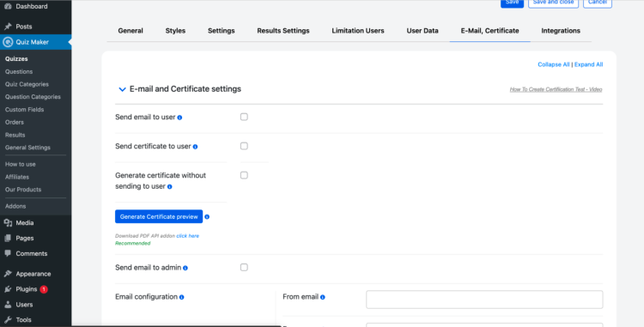Open info tooltip for Send email to admin
Image resolution: width=644 pixels, height=327 pixels.
pyautogui.click(x=185, y=268)
